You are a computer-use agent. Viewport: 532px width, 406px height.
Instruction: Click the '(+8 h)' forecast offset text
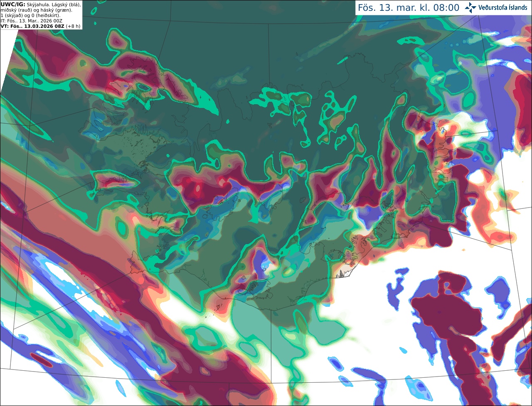pos(73,26)
